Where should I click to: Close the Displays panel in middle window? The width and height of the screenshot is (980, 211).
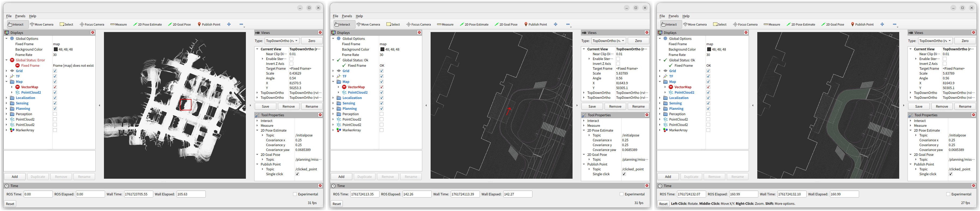[419, 33]
